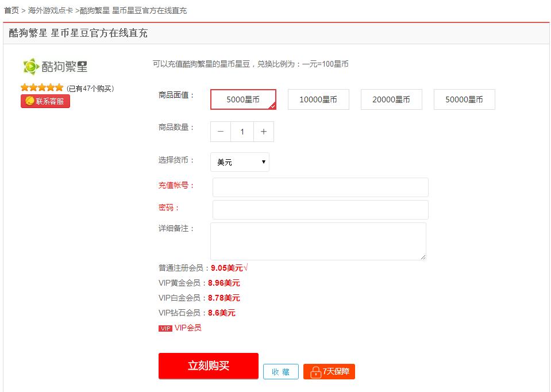Open the 美元 currency dropdown
The width and height of the screenshot is (551, 392).
pos(240,162)
